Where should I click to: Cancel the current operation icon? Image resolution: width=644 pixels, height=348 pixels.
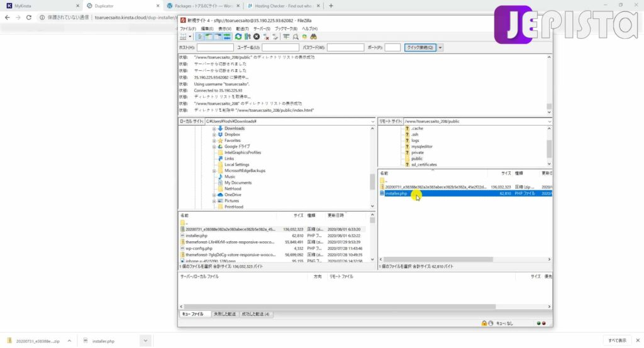tap(257, 37)
